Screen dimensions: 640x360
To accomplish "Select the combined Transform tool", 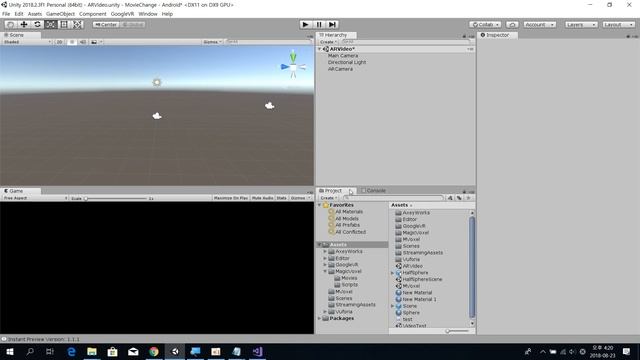I will [x=78, y=24].
